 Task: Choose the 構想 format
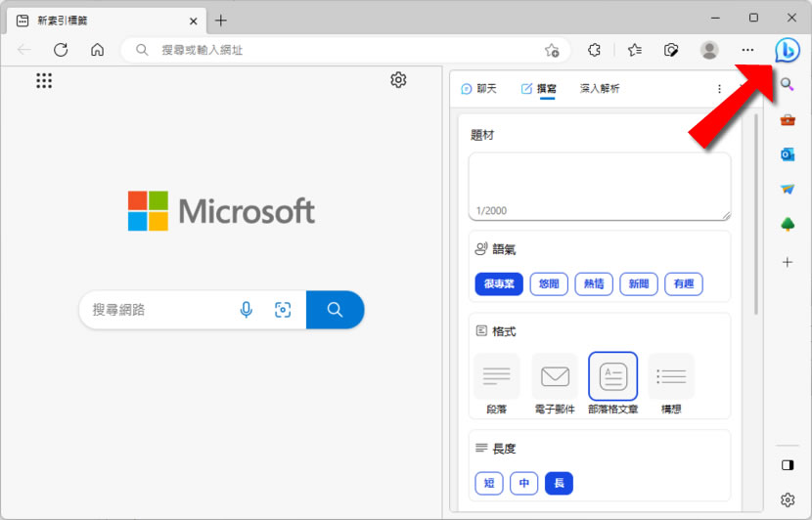tap(671, 383)
